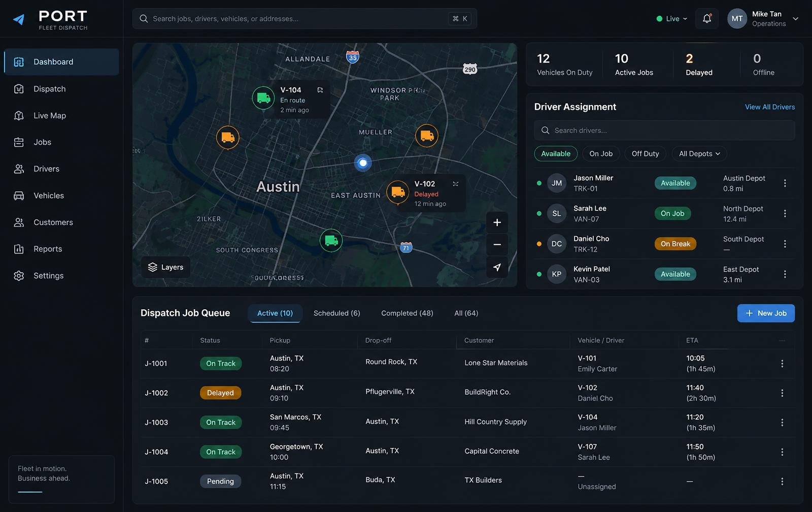Expand the All Depots dropdown
Screen dimensions: 812x512
tap(699, 154)
